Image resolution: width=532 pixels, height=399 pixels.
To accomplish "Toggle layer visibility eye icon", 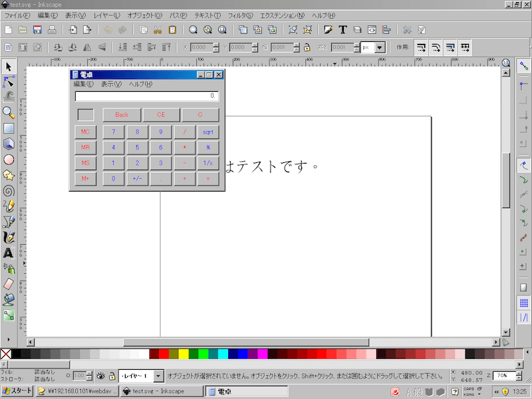I will pyautogui.click(x=100, y=376).
